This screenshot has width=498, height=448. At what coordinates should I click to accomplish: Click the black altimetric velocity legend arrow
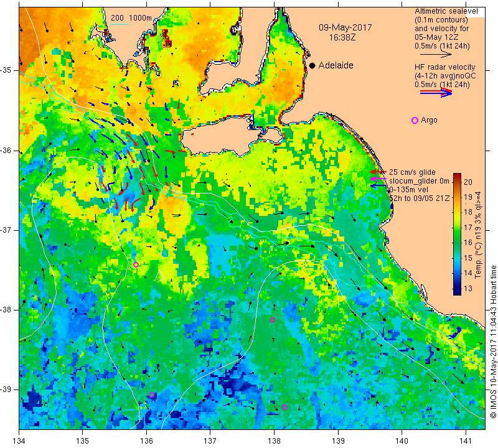(435, 55)
